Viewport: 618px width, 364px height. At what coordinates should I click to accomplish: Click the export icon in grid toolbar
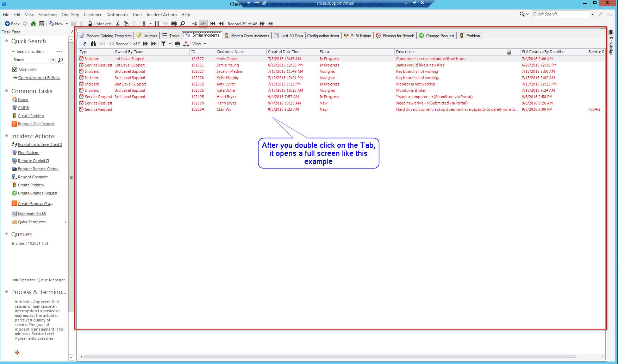[x=186, y=44]
